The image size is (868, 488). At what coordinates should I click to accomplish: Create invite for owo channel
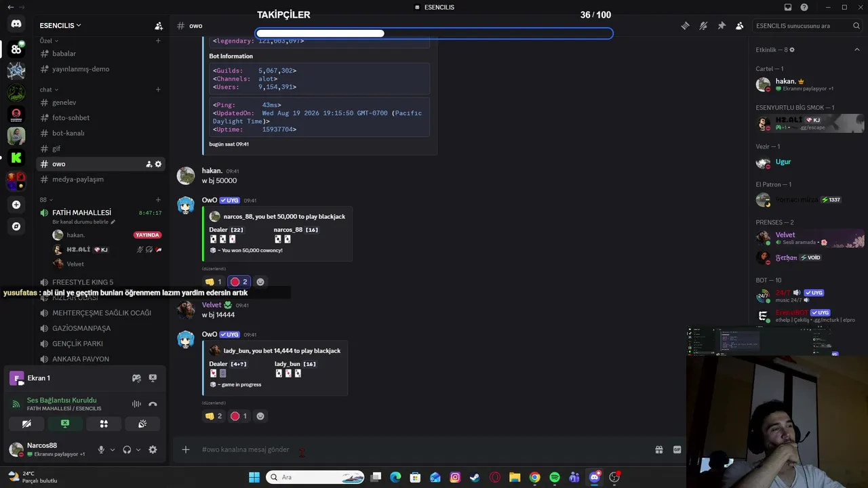tap(149, 164)
